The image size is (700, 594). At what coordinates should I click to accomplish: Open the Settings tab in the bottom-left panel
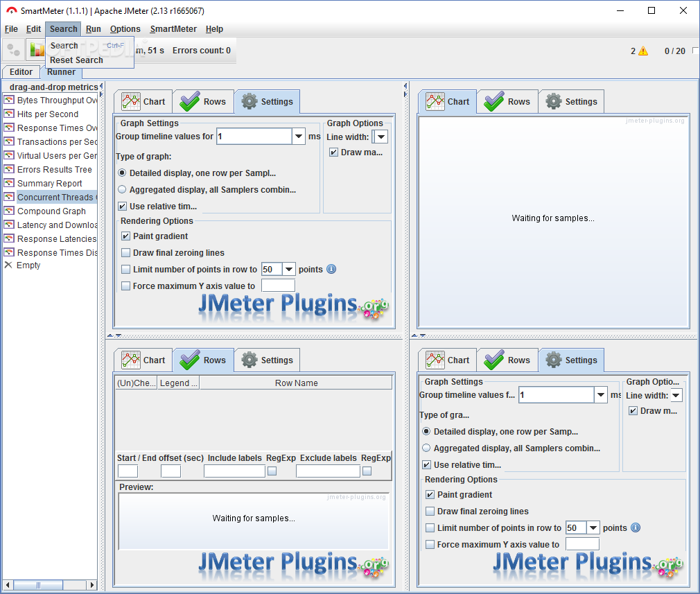click(267, 360)
